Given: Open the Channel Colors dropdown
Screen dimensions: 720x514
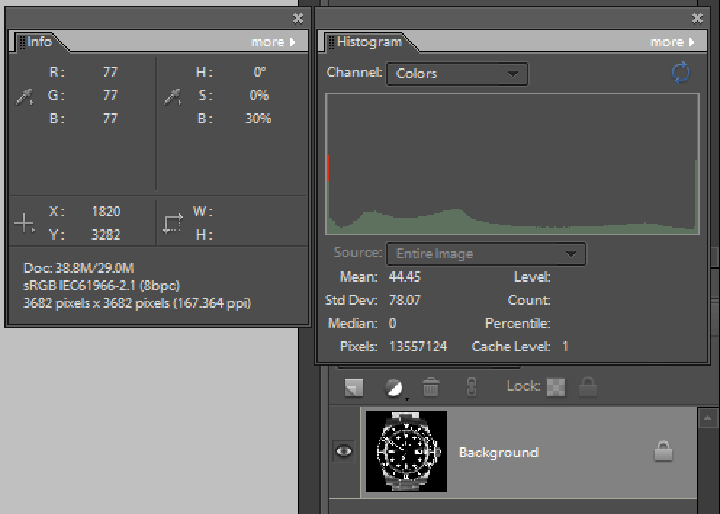Looking at the screenshot, I should [457, 73].
